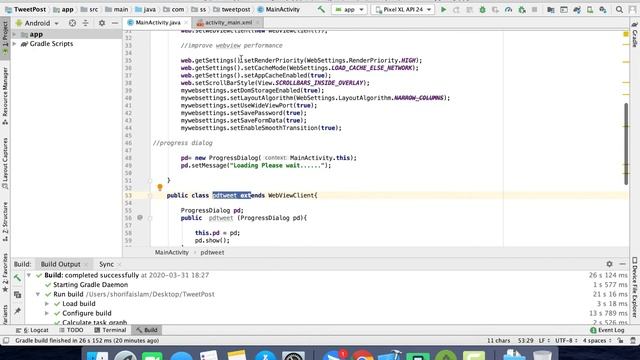Screen dimensions: 640x360
Task: Click the yellow intention lightbulb on line 53
Action: [x=160, y=187]
